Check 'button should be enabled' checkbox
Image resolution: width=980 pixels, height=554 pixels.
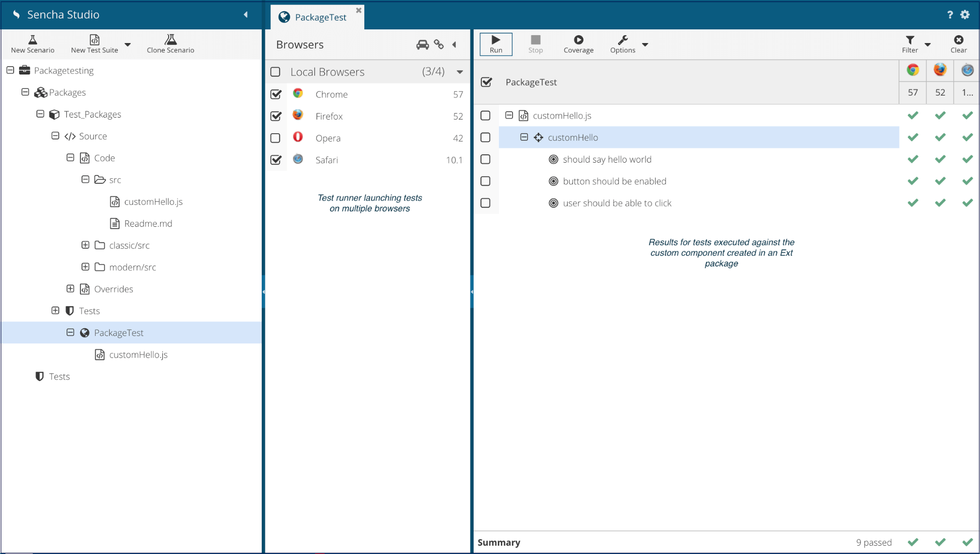point(485,181)
